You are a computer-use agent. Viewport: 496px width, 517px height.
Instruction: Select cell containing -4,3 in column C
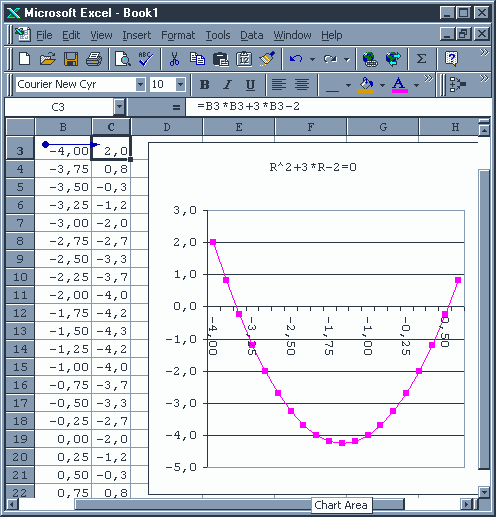pos(111,331)
